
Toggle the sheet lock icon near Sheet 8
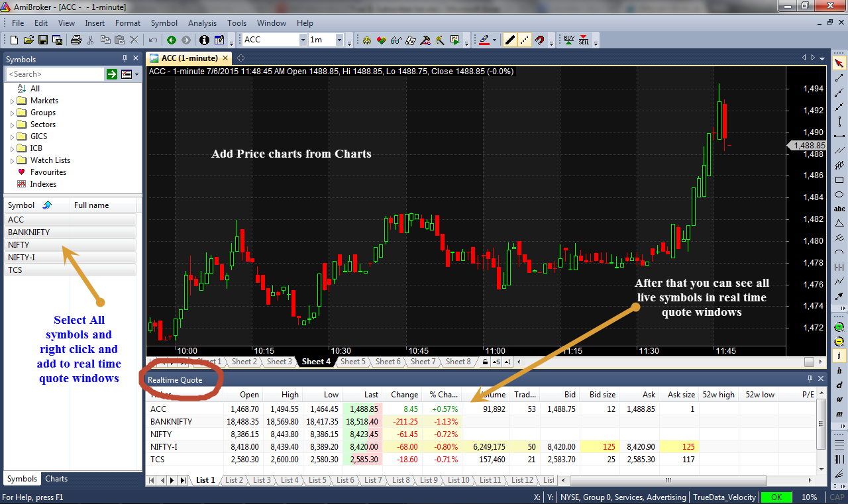pyautogui.click(x=486, y=362)
